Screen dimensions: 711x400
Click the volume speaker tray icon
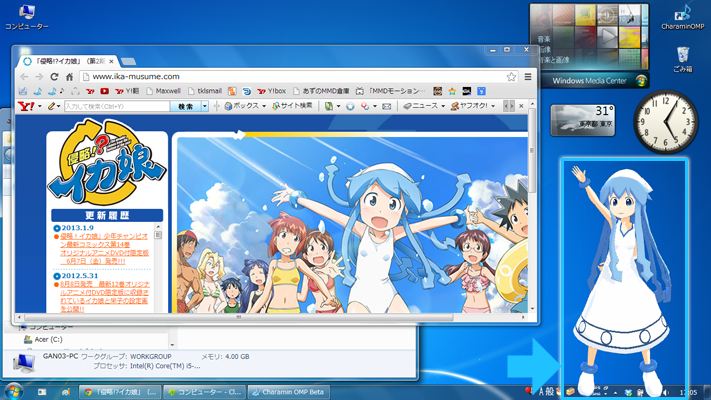click(x=665, y=392)
